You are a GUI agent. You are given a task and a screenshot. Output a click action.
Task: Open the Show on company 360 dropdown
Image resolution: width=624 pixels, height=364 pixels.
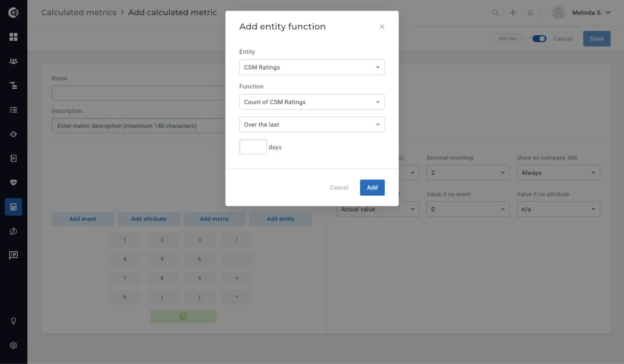[558, 173]
